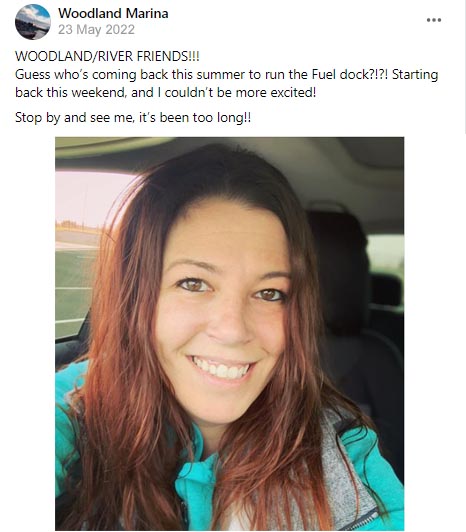Click the vertical scrollbar at right edge

tap(465, 68)
